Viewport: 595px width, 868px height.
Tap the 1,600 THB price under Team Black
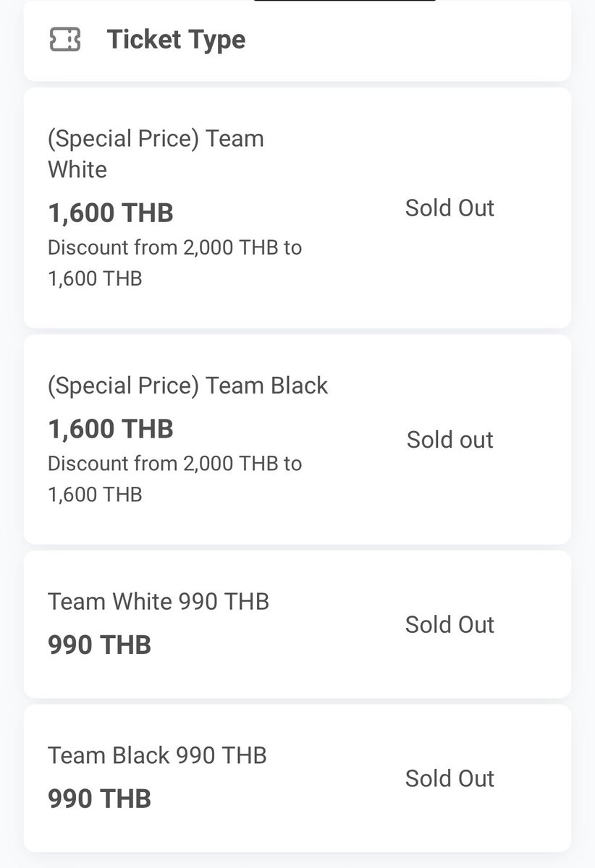[111, 429]
